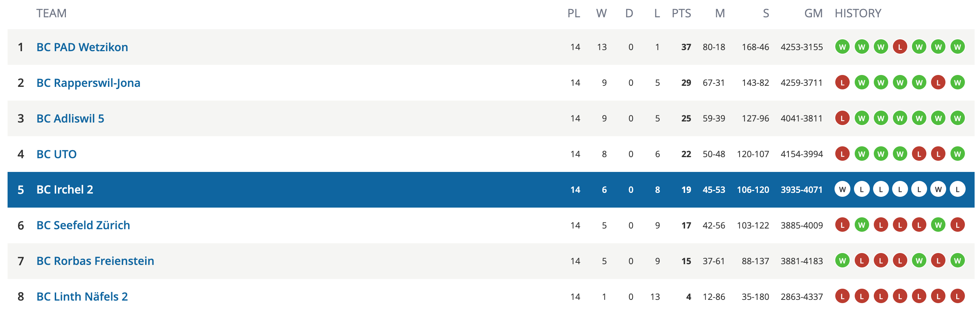The height and width of the screenshot is (315, 980).
Task: Click last red L badge in BC Linth Näfels 2 row
Action: pos(957,297)
